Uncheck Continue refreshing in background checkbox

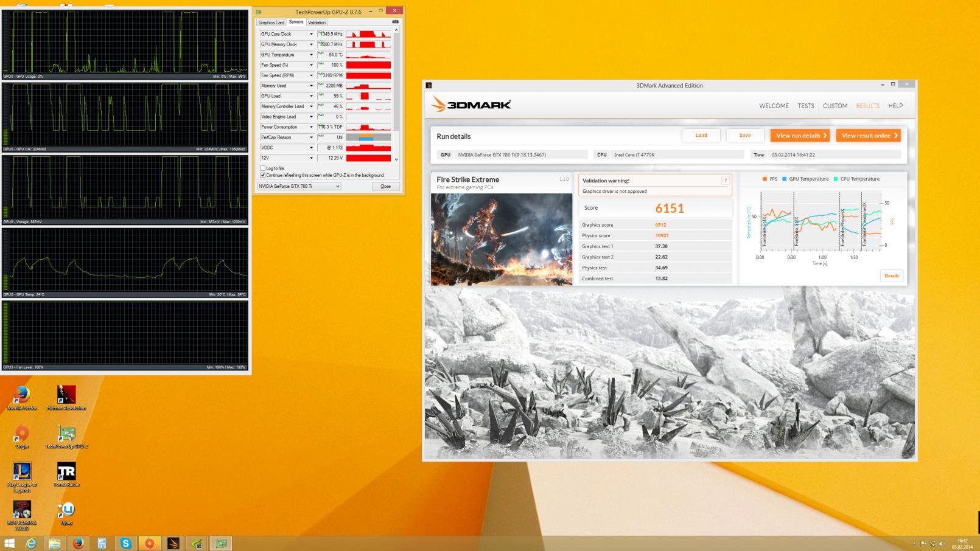[263, 175]
